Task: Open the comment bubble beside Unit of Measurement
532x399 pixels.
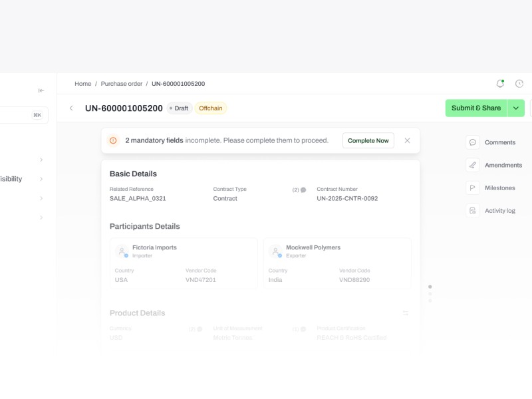Action: coord(303,329)
